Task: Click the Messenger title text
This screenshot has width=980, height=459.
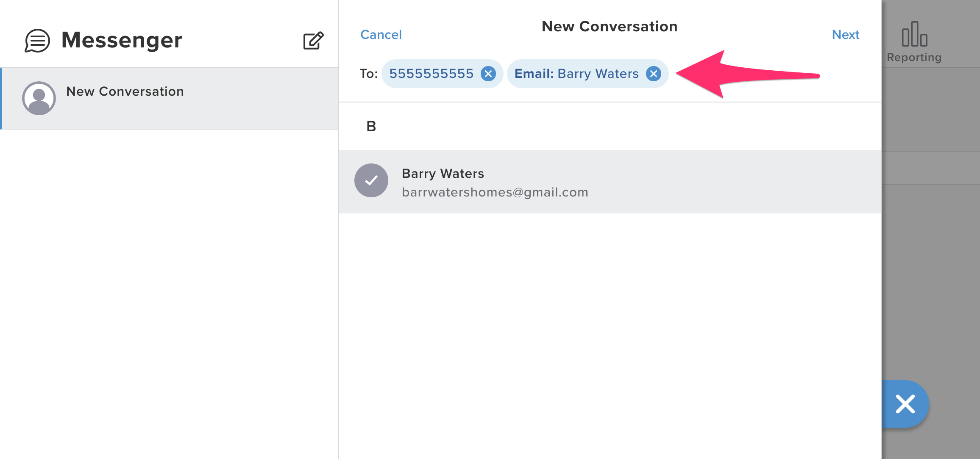Action: coord(122,40)
